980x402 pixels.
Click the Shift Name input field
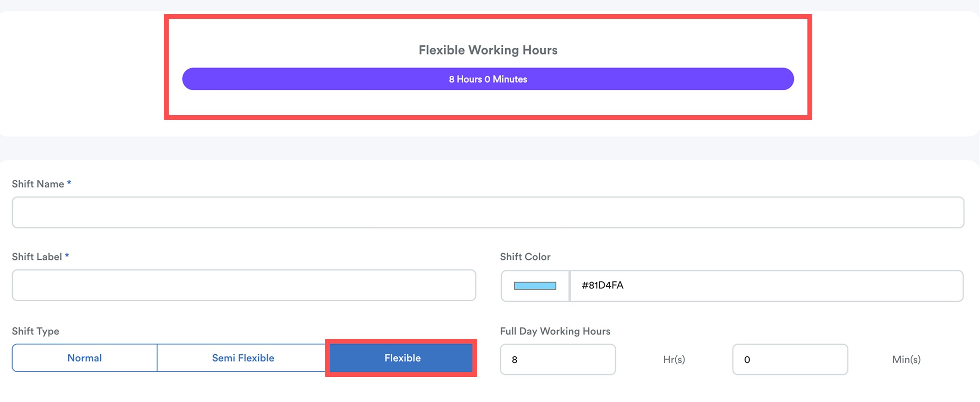pyautogui.click(x=488, y=212)
